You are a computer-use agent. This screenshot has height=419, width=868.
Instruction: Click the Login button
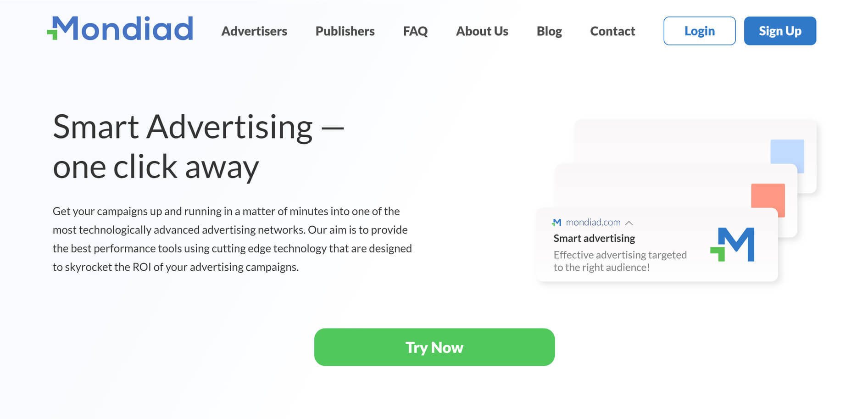click(700, 31)
